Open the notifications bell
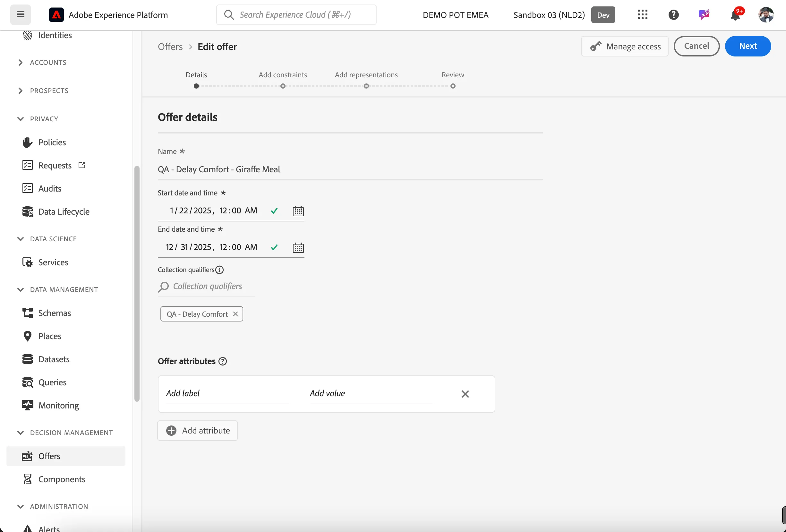The image size is (786, 532). tap(735, 15)
